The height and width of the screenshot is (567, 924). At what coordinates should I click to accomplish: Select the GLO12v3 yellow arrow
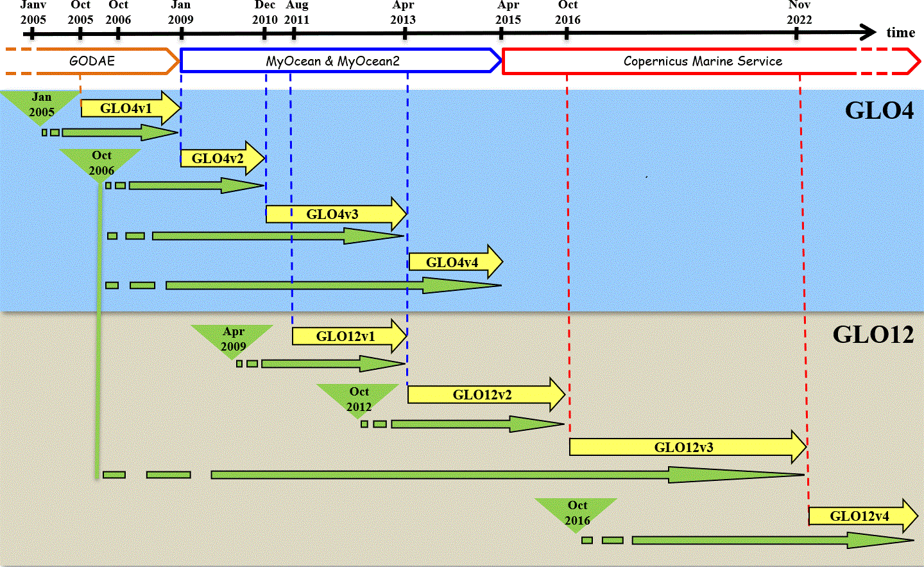(685, 448)
